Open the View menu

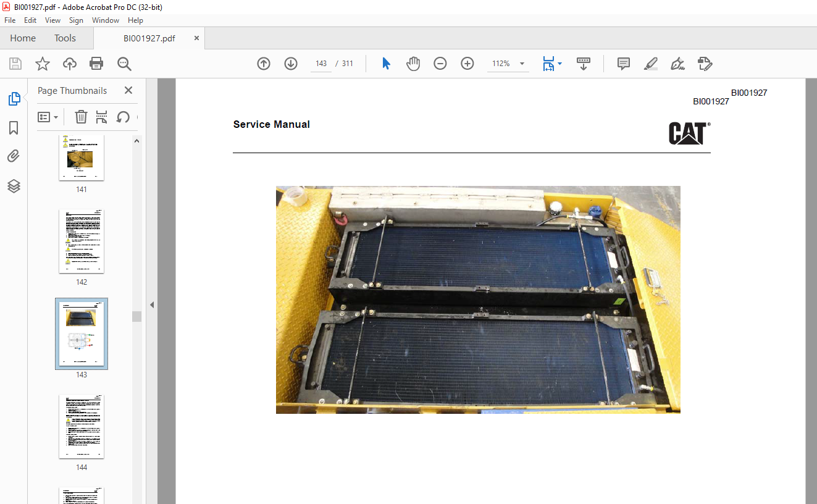(52, 20)
